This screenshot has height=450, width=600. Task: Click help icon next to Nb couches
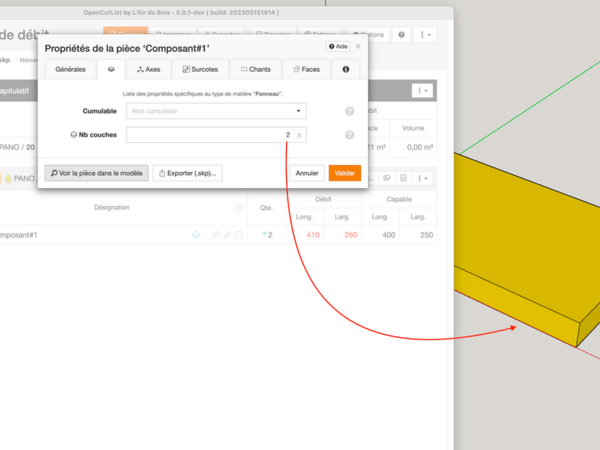point(350,135)
